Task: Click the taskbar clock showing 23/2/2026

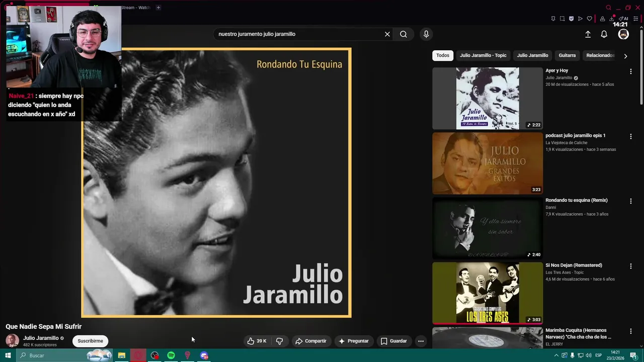Action: point(615,355)
